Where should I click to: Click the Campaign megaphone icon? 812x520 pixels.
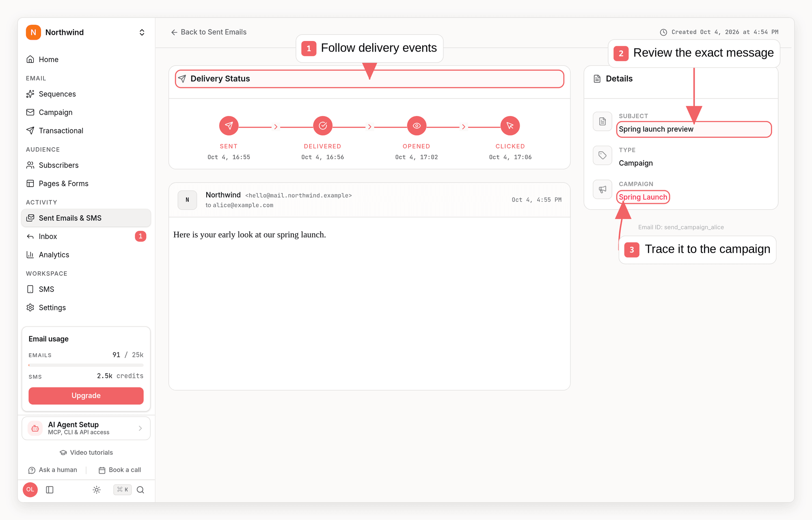tap(603, 189)
